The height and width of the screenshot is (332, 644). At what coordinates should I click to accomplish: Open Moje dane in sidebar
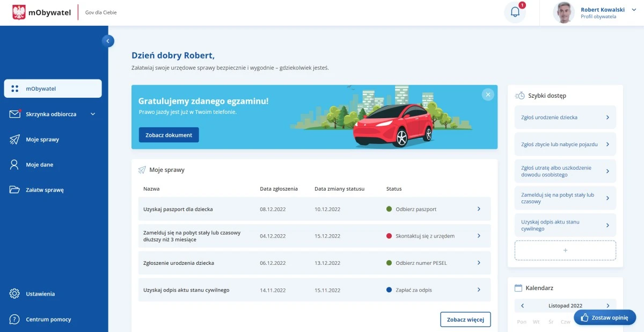[39, 164]
